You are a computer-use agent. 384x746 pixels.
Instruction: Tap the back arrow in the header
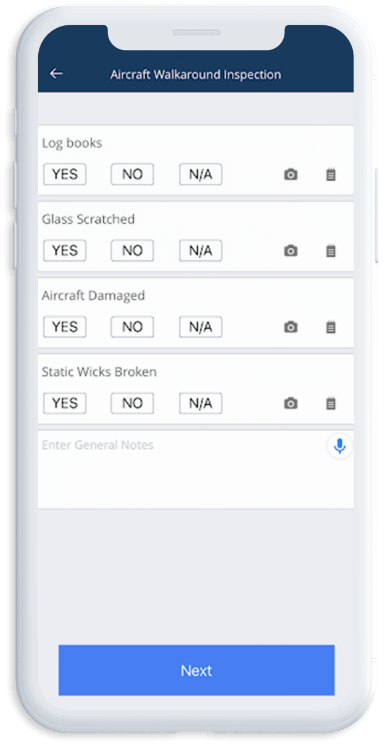(x=56, y=73)
